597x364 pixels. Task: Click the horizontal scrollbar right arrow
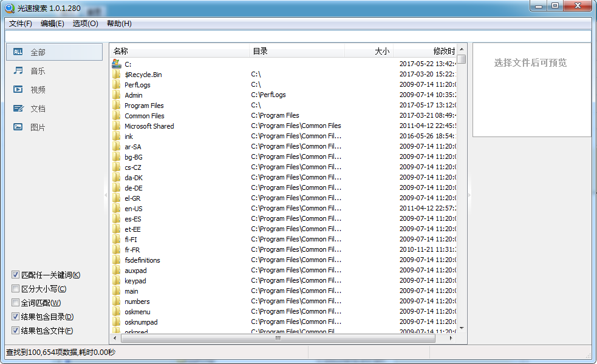click(451, 338)
